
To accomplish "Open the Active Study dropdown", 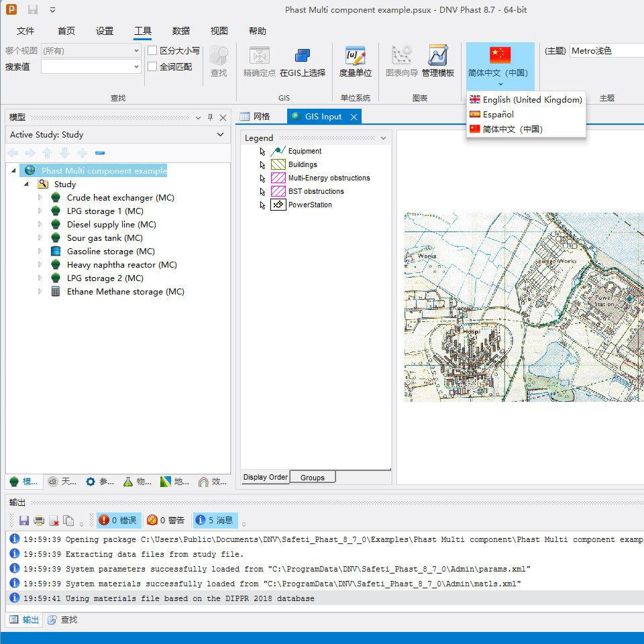I will (220, 135).
